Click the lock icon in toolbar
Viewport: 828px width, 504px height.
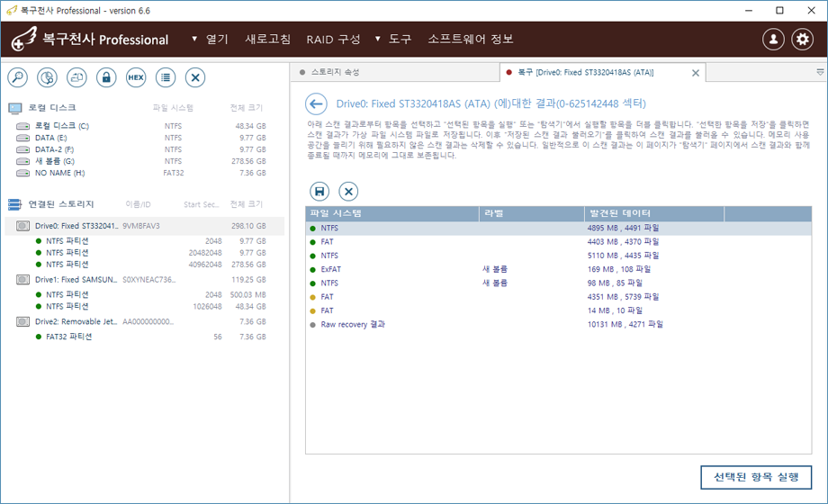pos(106,77)
